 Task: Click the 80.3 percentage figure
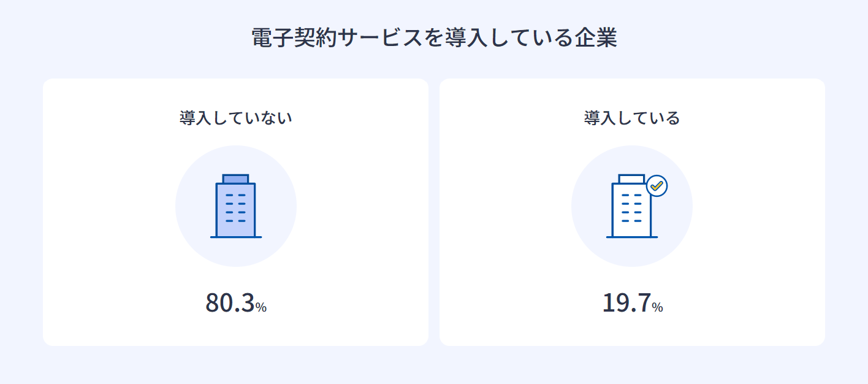(230, 302)
